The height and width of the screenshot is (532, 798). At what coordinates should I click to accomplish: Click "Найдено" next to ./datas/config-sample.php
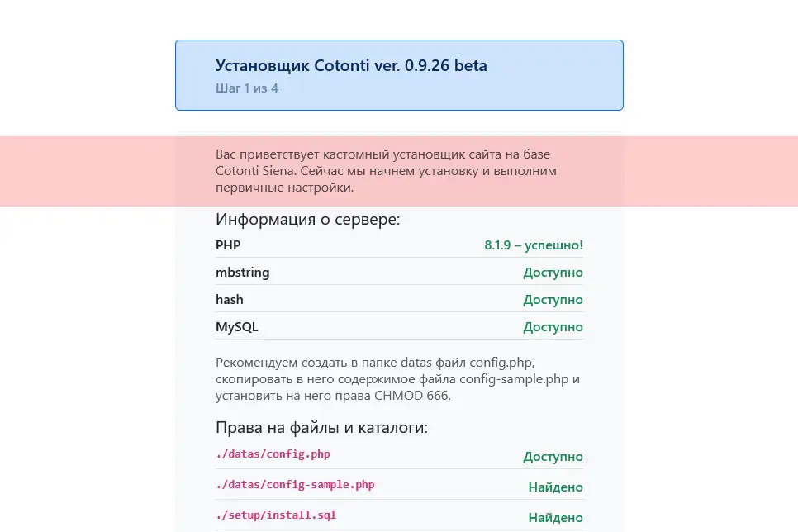click(555, 487)
